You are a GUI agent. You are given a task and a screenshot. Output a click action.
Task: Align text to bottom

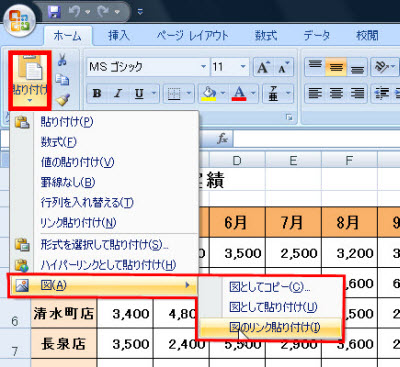[357, 66]
